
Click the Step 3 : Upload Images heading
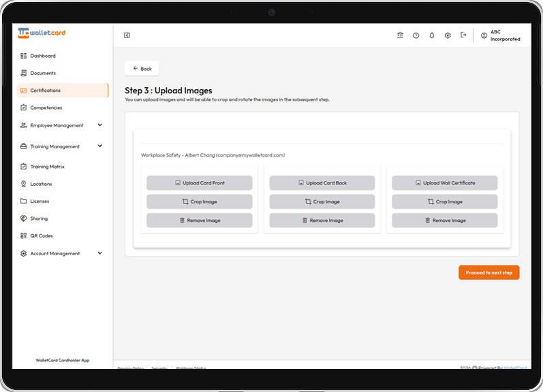[x=169, y=91]
